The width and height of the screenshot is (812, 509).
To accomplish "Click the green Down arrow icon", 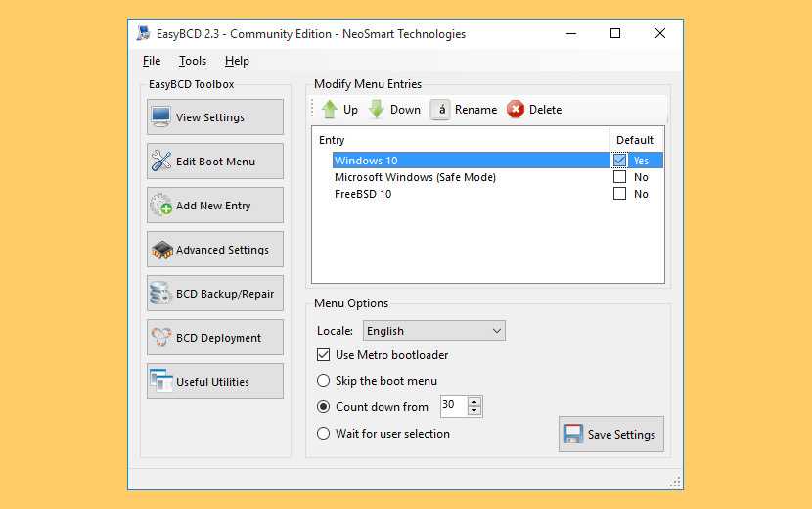I will coord(377,110).
